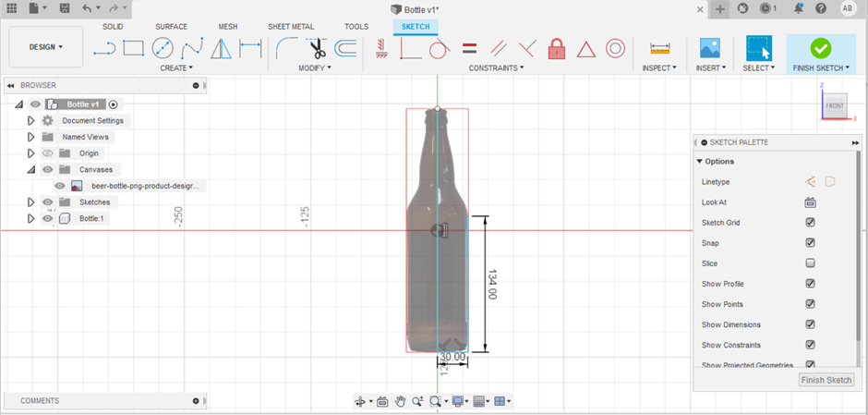Show the Origin folder visibility eye
This screenshot has width=868, height=415.
click(x=48, y=153)
